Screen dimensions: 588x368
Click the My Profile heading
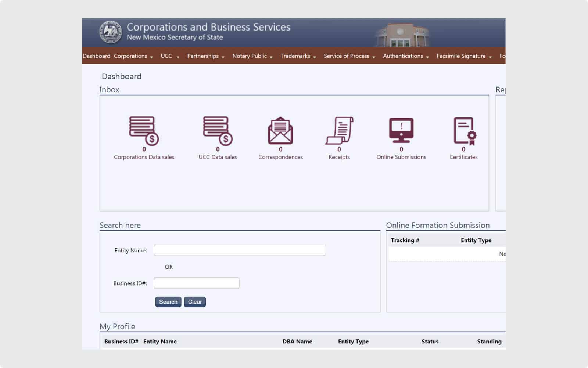pos(117,326)
